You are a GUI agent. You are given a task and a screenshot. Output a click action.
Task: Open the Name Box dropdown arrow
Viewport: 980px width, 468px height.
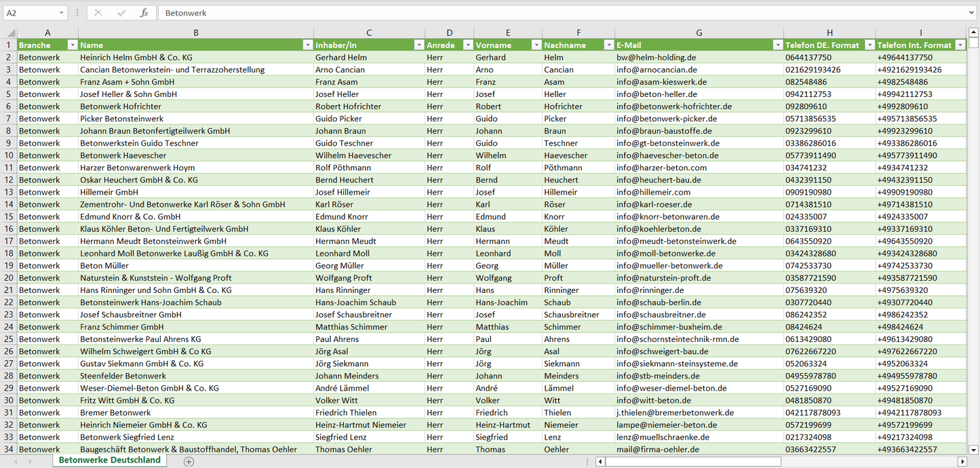pos(61,13)
